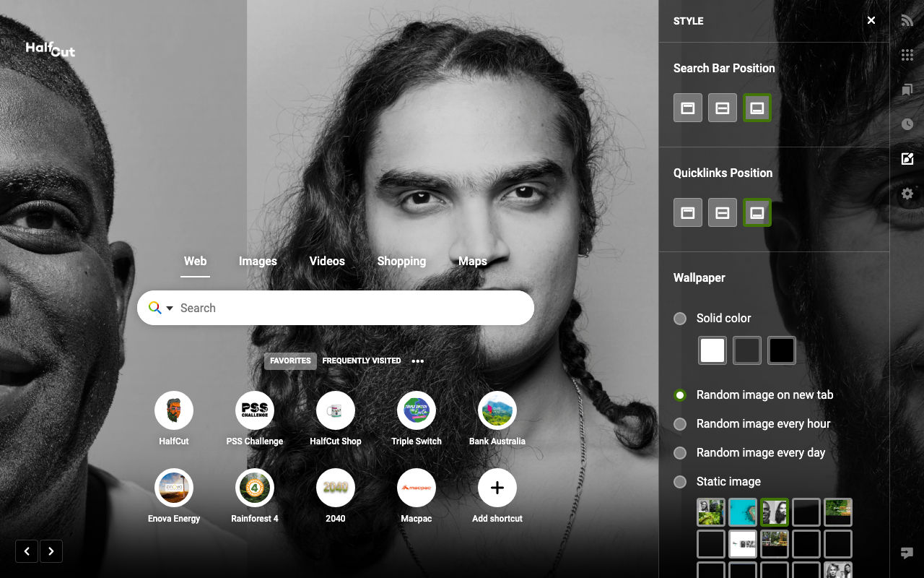
Task: Set search bar position to middle
Action: [x=723, y=108]
